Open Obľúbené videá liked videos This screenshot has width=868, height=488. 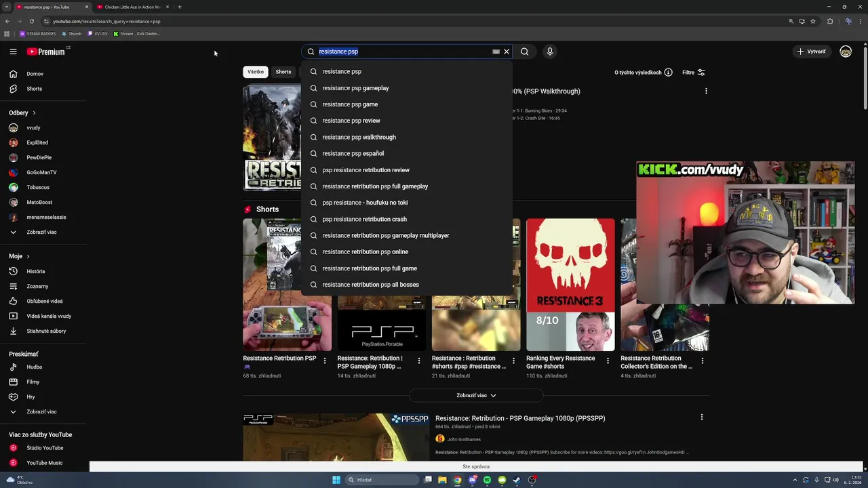(x=43, y=301)
